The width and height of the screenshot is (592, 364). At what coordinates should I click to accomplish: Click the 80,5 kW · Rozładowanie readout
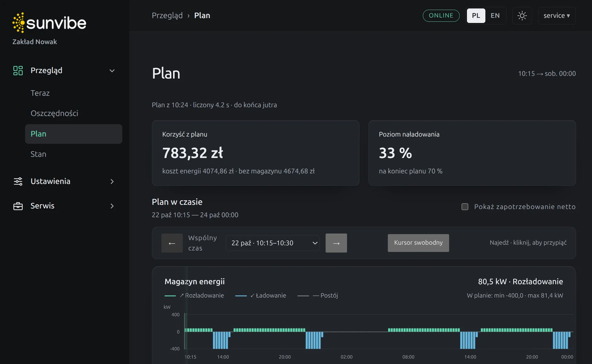pyautogui.click(x=520, y=282)
